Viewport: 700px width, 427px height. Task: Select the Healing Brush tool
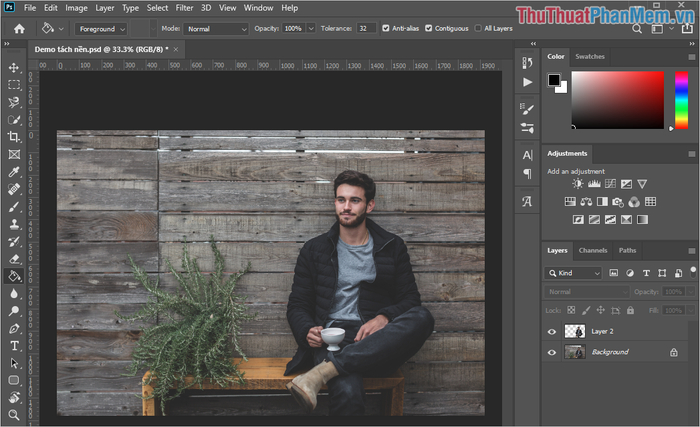click(x=14, y=189)
